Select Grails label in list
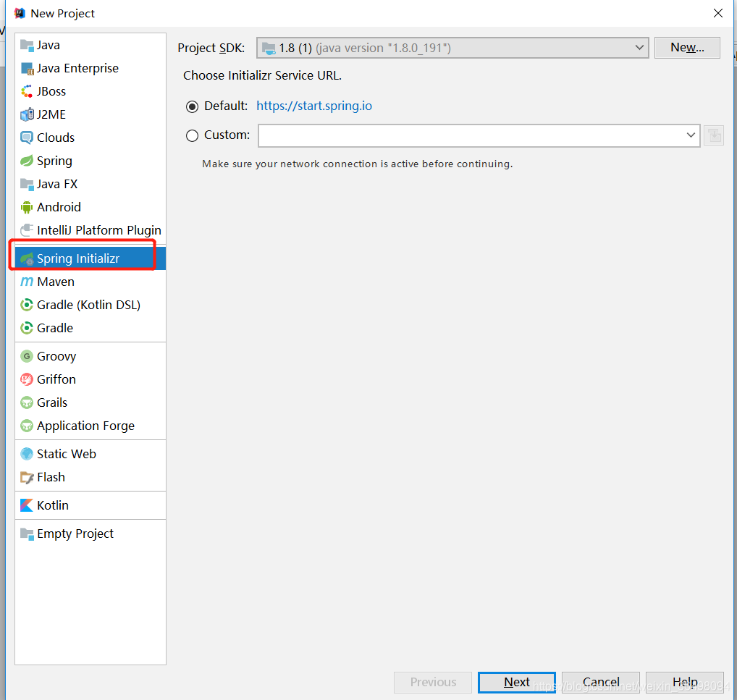 (x=52, y=402)
